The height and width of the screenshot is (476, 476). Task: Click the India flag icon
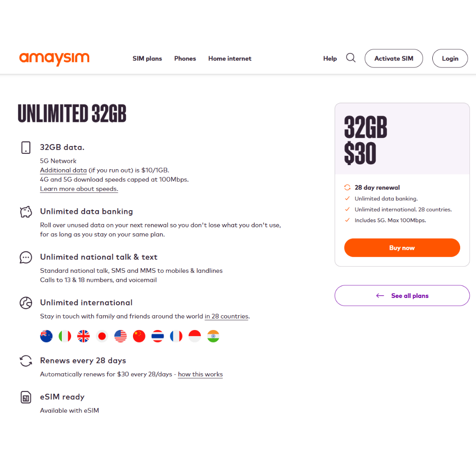click(213, 336)
